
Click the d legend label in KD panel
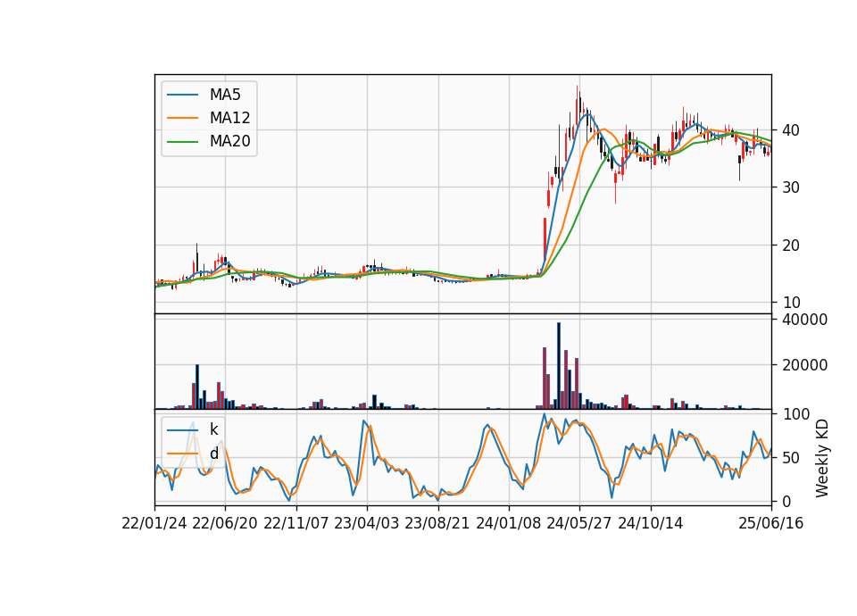click(213, 454)
